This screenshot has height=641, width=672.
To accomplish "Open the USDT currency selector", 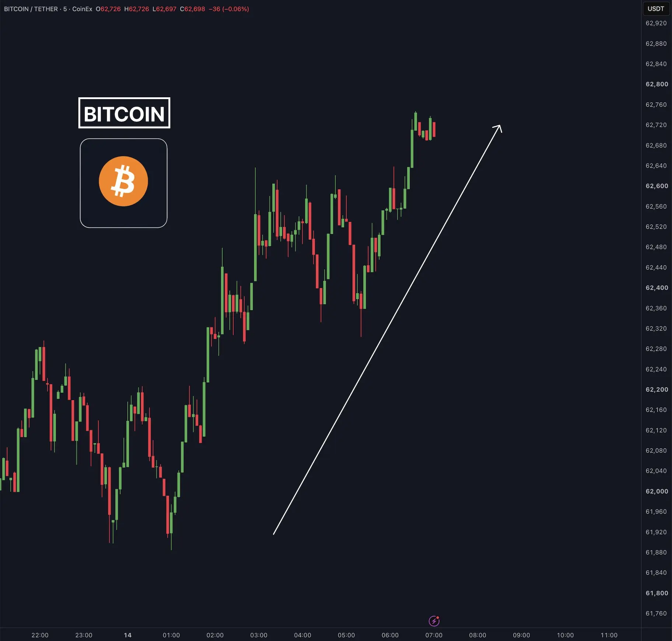I will [656, 9].
